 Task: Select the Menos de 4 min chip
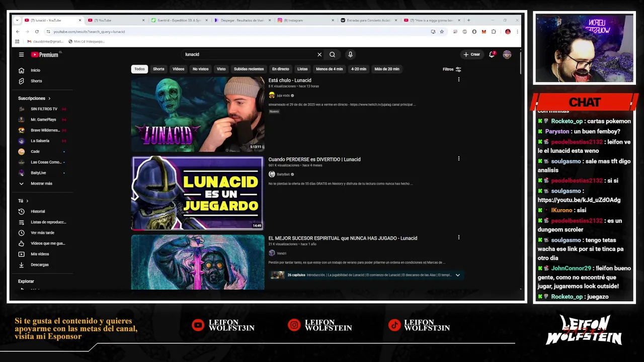(330, 69)
